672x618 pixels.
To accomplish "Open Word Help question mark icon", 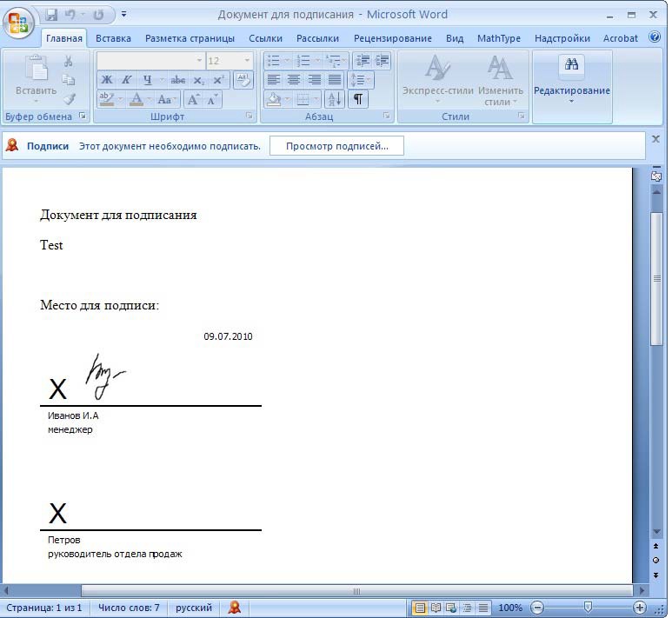I will (655, 37).
